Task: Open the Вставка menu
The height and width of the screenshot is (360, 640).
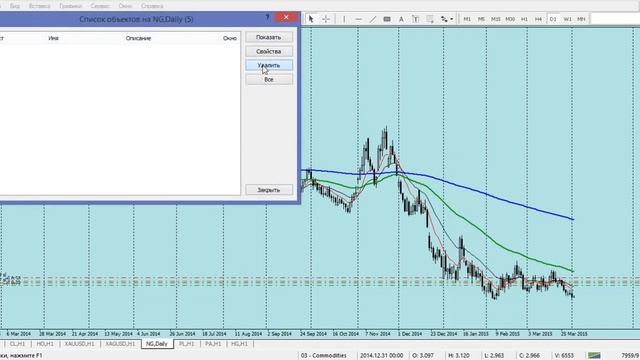Action: click(x=40, y=6)
